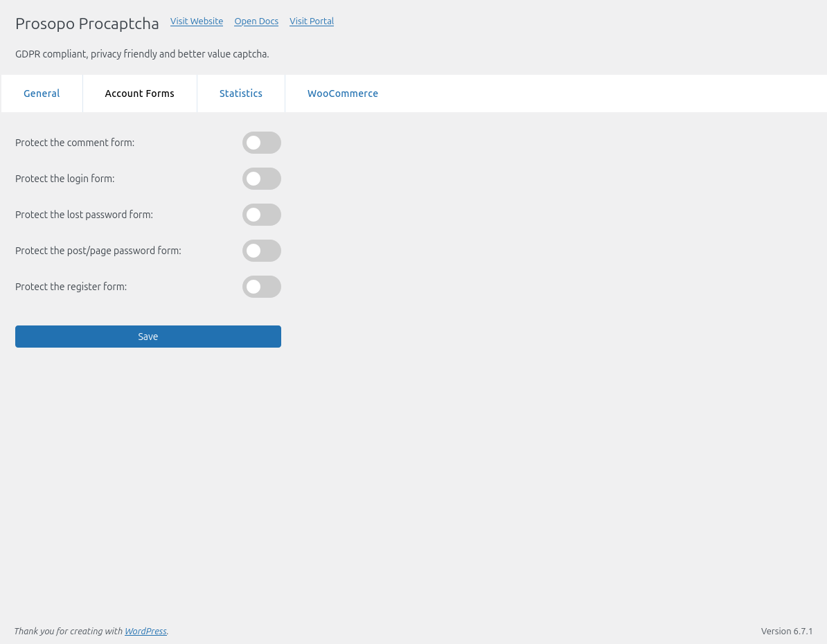This screenshot has width=827, height=644.
Task: Open the Statistics tab
Action: pos(241,93)
